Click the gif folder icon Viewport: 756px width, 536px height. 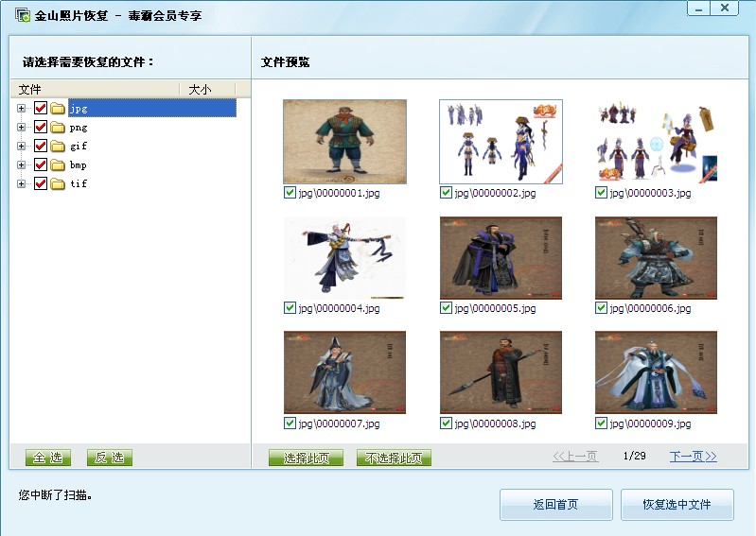(58, 146)
